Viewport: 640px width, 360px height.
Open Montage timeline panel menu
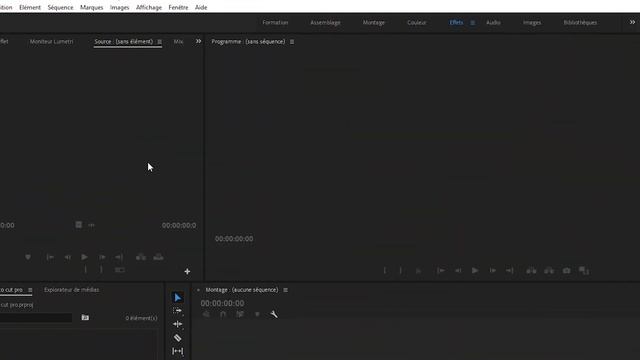click(285, 290)
